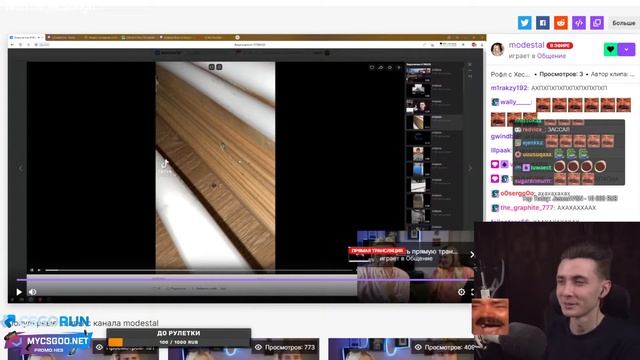The width and height of the screenshot is (640, 360).
Task: Open the modestal channel name link
Action: [526, 45]
